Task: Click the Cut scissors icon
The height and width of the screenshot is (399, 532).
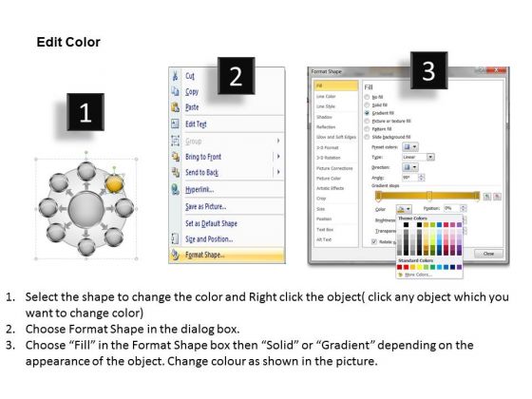Action: [175, 75]
